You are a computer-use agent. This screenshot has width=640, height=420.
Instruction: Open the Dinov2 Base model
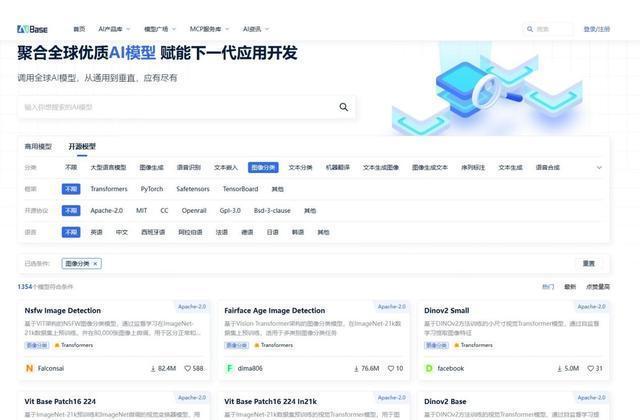click(x=445, y=402)
